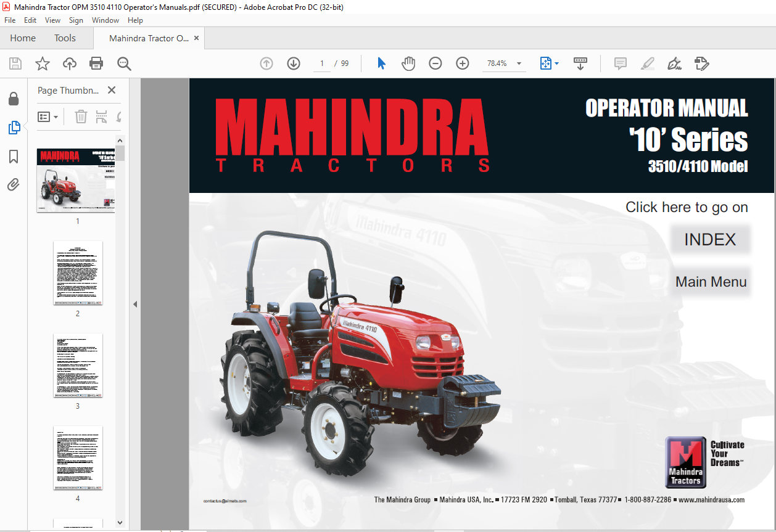Open the security lock panel

14,99
